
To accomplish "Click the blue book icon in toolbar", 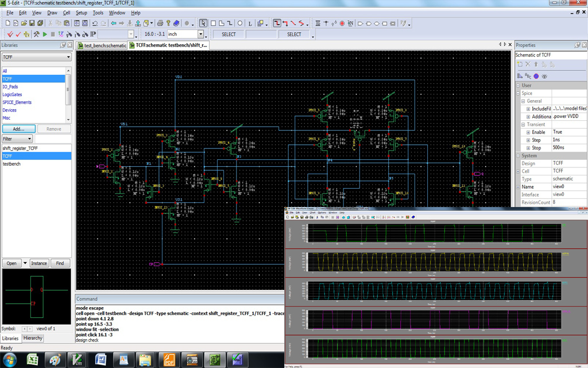I will 177,23.
